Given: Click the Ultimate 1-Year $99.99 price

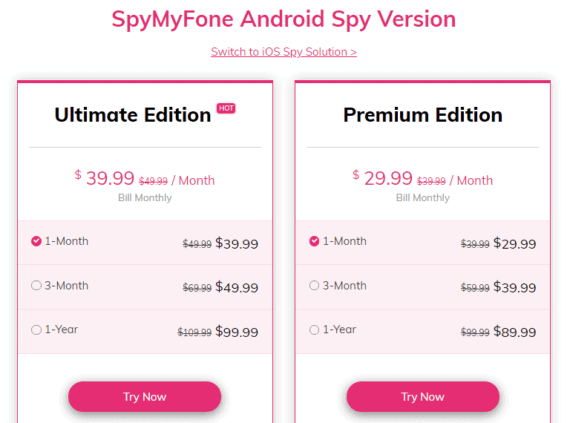Looking at the screenshot, I should pyautogui.click(x=237, y=332).
